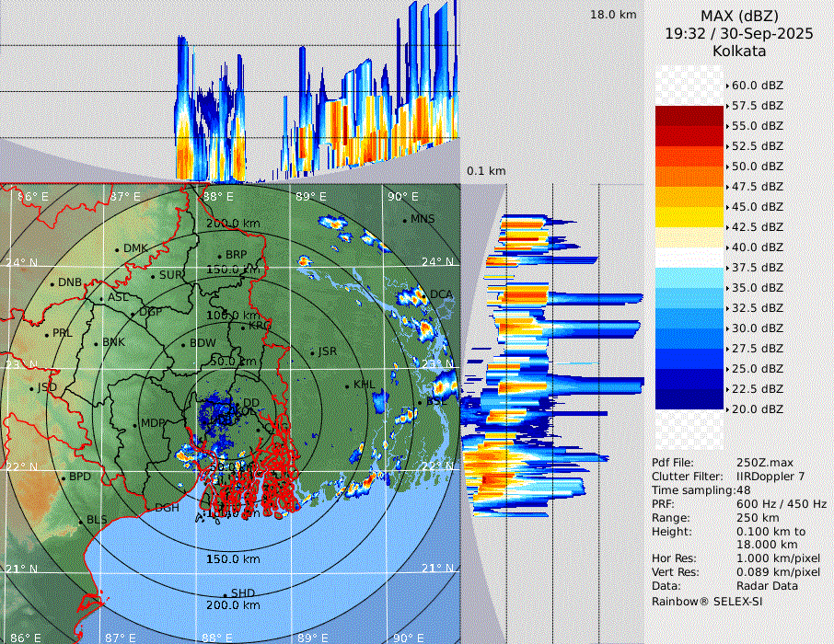
Task: Select the BPD station dot
Action: (63, 477)
